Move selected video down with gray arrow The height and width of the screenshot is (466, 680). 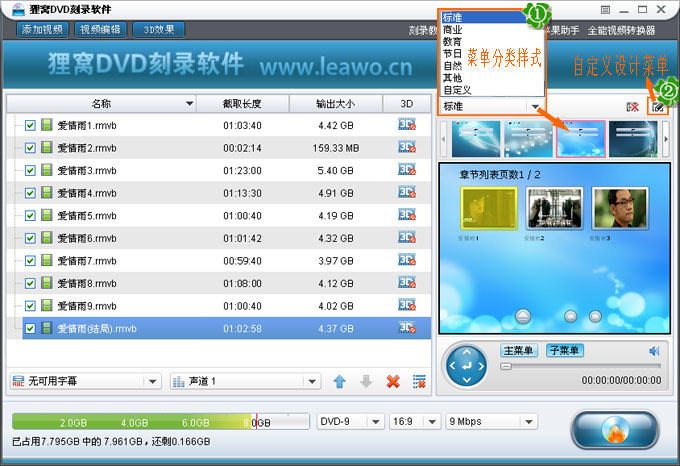click(366, 381)
